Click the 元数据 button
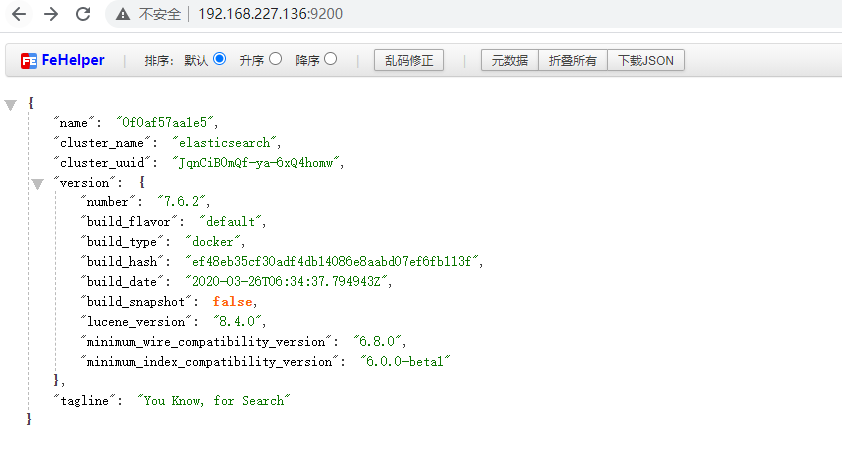 (x=510, y=60)
